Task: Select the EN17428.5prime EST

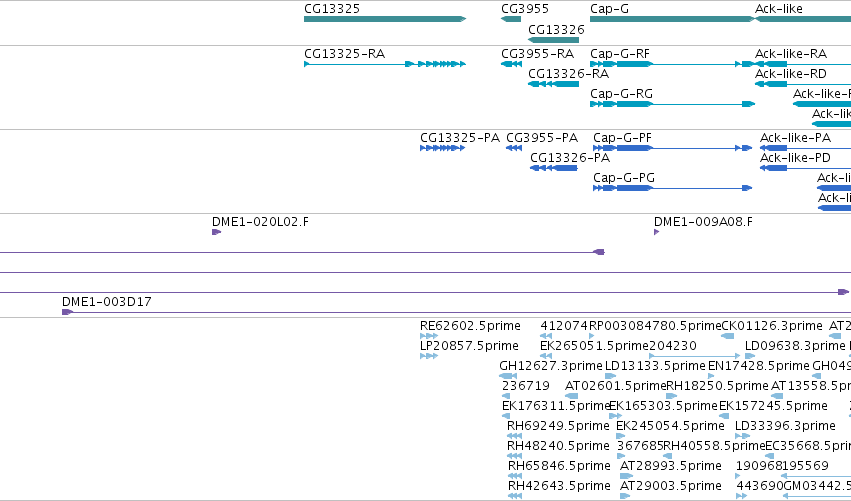Action: pyautogui.click(x=711, y=376)
